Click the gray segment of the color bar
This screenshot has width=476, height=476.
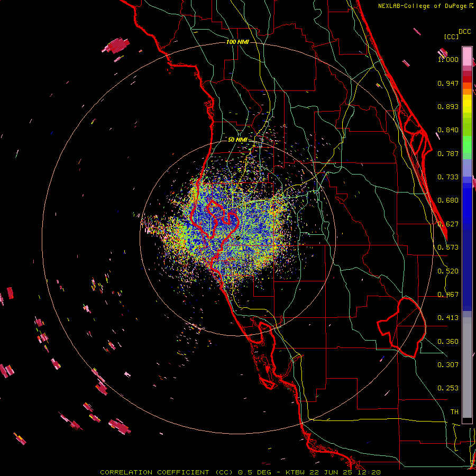(467, 368)
